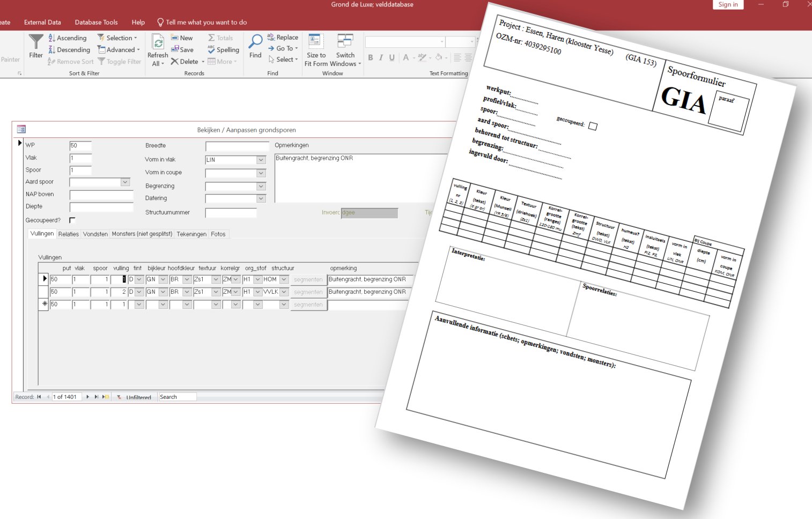
Task: Switch to the Monsters (niet gesplitst) tab
Action: [142, 234]
